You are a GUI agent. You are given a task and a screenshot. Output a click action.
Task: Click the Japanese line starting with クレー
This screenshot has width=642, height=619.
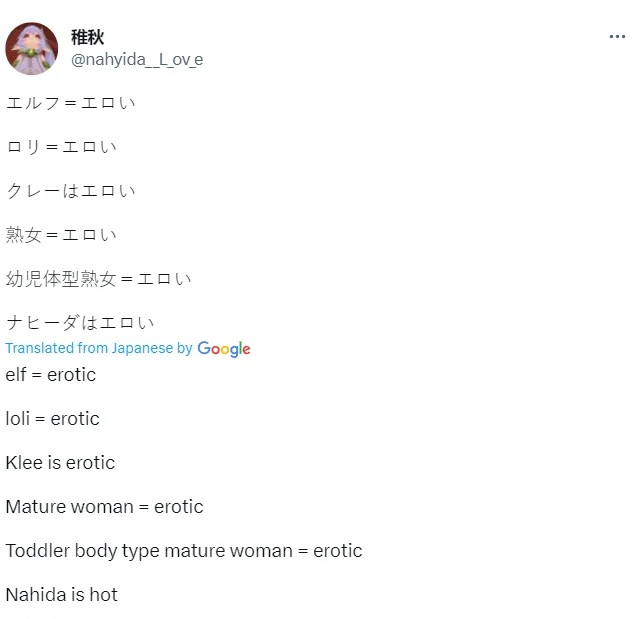(x=70, y=191)
